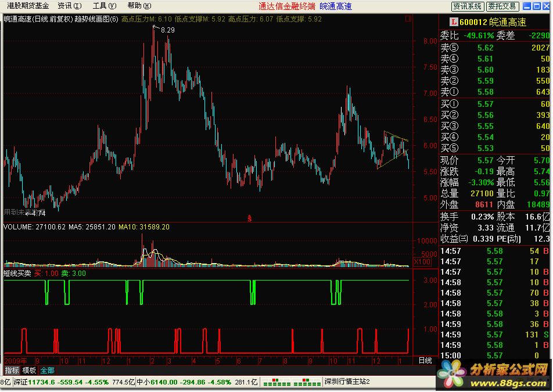Click the 低点支撑M: 5.92 indicator value
This screenshot has height=392, width=553.
pos(200,19)
